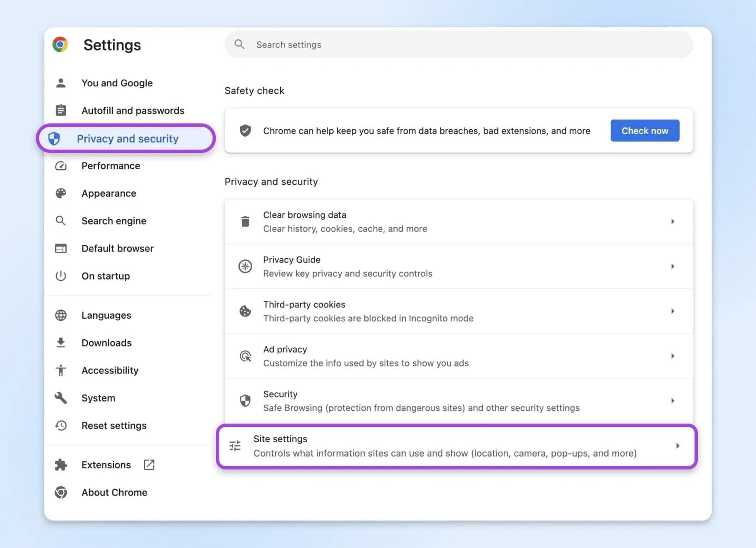Expand Clear browsing data with its arrow
Screen dimensions: 756x548
click(x=673, y=222)
